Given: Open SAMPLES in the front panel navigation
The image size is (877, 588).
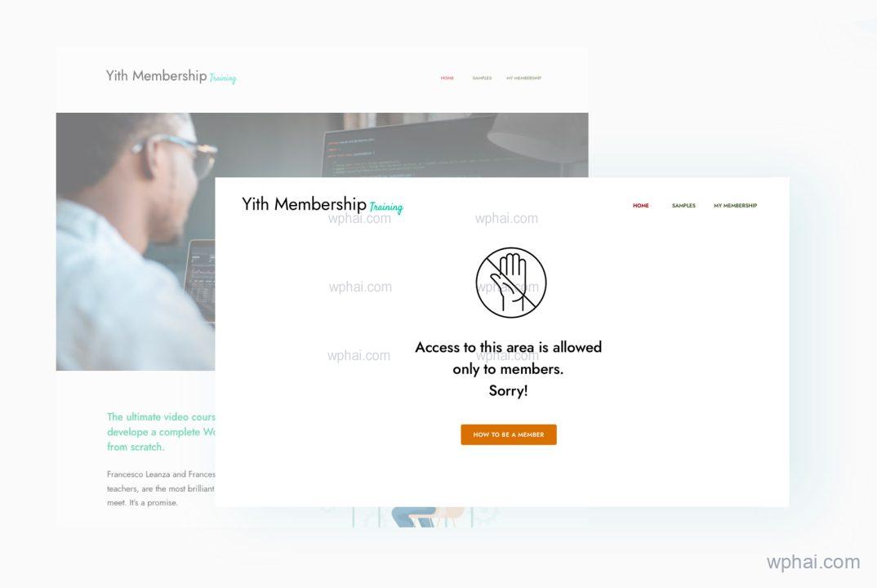Looking at the screenshot, I should click(x=683, y=206).
